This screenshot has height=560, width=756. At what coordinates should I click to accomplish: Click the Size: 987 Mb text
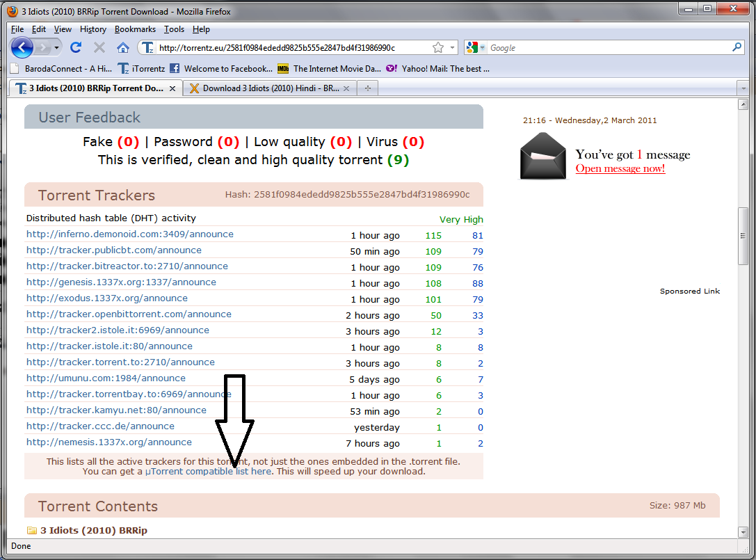(x=677, y=506)
